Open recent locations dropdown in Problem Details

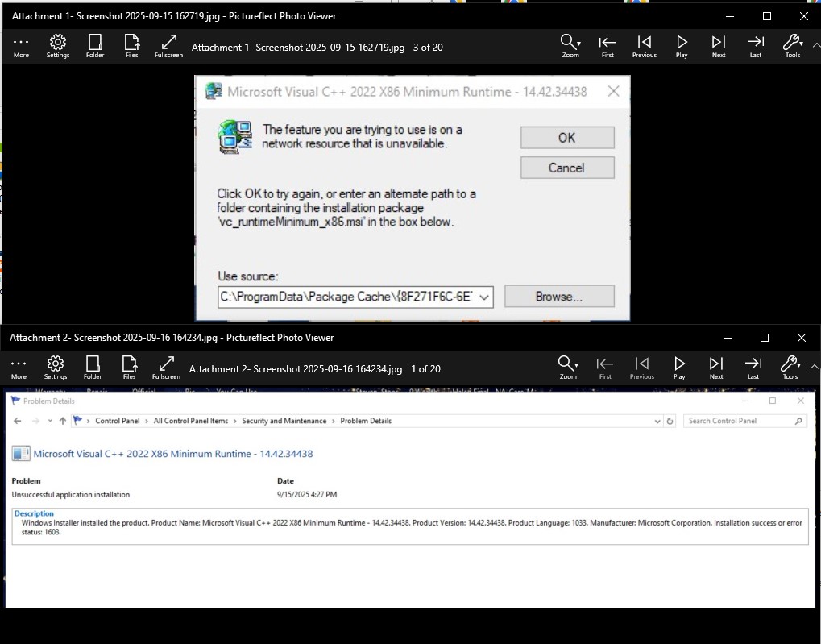[x=50, y=421]
